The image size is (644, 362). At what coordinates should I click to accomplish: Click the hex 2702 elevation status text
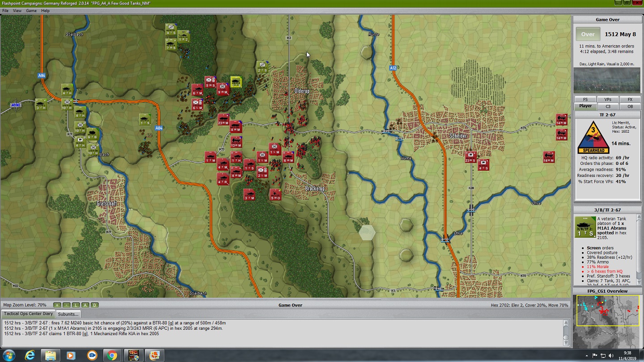tap(530, 305)
